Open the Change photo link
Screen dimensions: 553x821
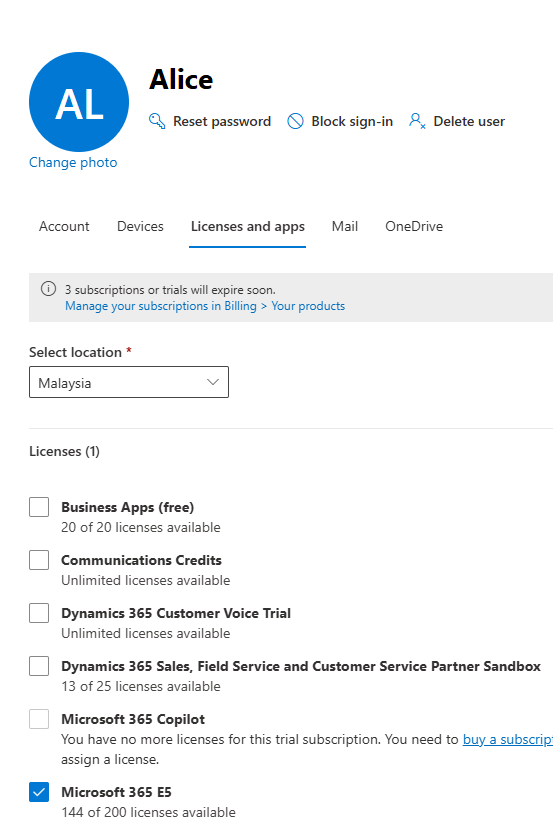[x=73, y=162]
